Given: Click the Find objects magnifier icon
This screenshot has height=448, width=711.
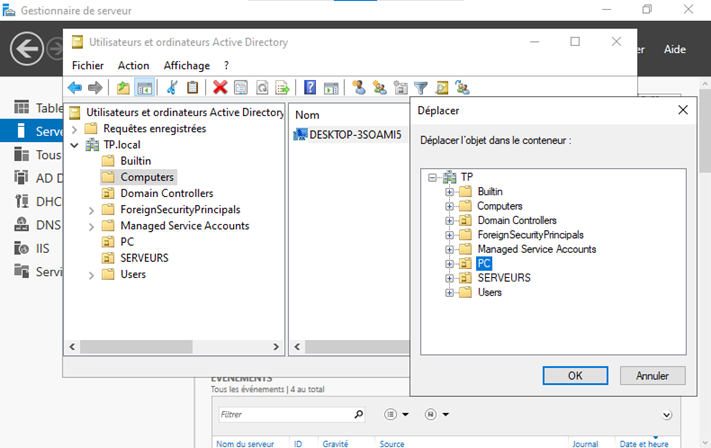Looking at the screenshot, I should pos(442,87).
